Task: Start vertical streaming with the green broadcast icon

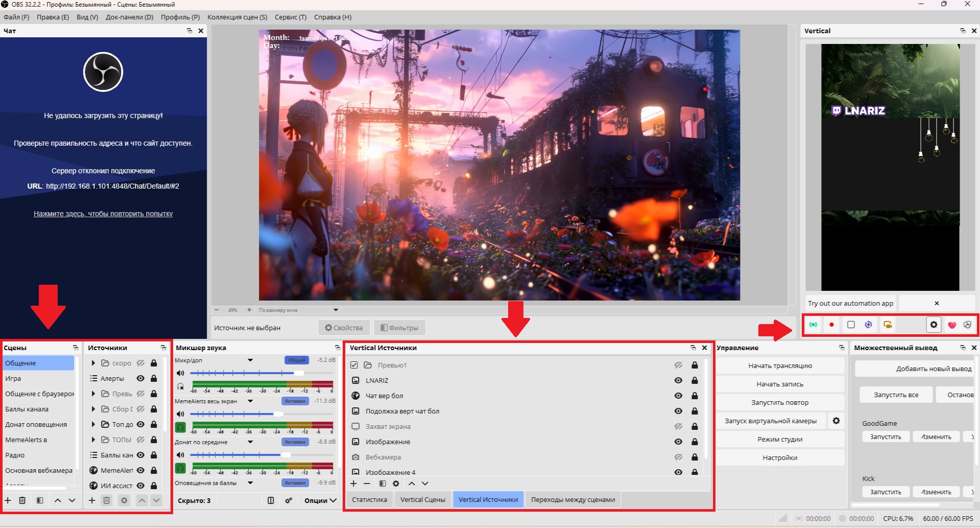Action: 814,325
